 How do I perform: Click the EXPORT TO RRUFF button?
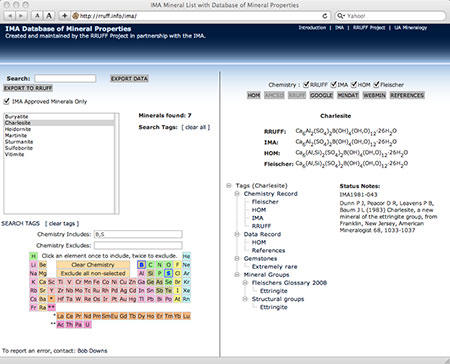pyautogui.click(x=28, y=88)
